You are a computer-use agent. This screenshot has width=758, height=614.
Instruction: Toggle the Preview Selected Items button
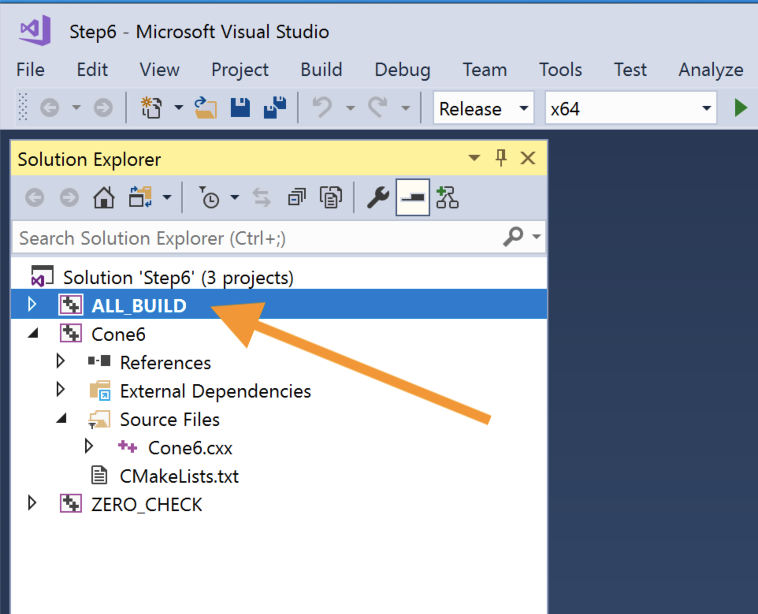[412, 198]
